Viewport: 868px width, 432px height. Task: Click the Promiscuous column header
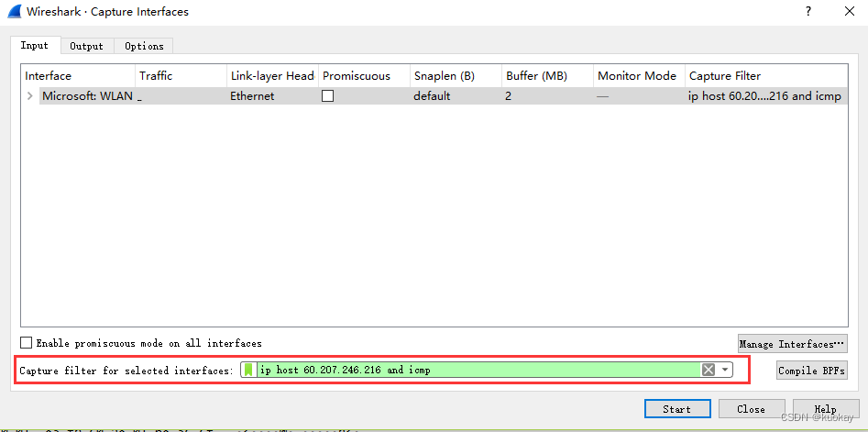coord(364,76)
